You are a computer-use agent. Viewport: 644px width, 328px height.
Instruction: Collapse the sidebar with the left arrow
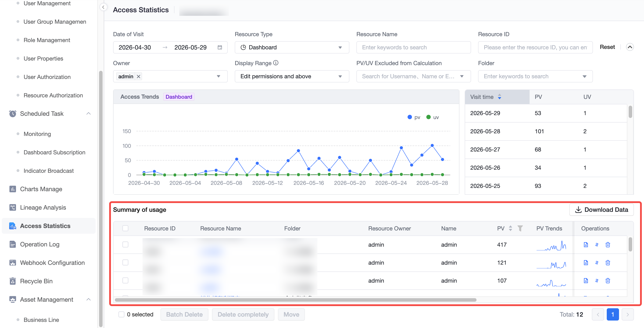click(x=103, y=7)
